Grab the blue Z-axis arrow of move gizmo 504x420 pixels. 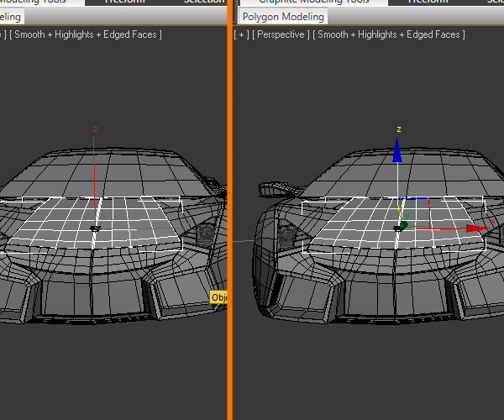(x=397, y=150)
